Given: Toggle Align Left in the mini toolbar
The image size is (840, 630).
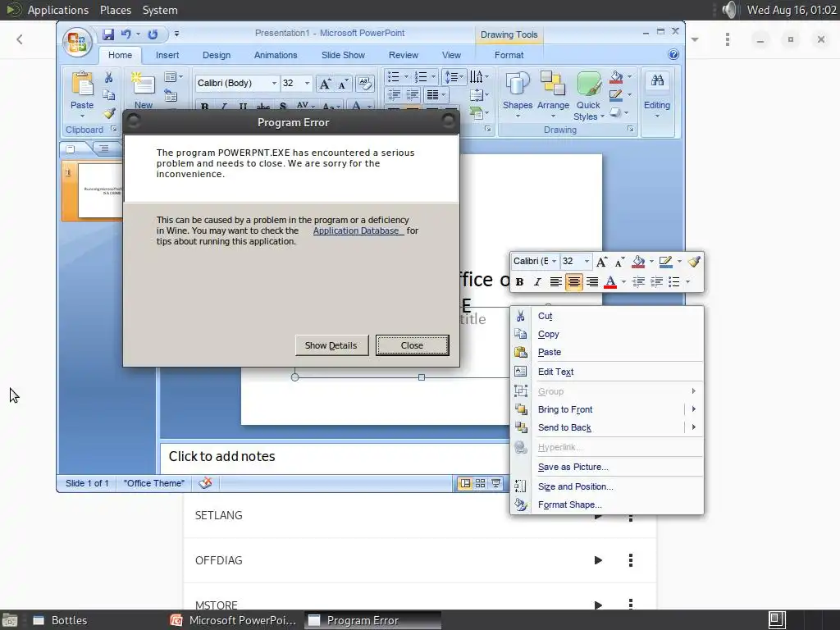Looking at the screenshot, I should point(555,282).
